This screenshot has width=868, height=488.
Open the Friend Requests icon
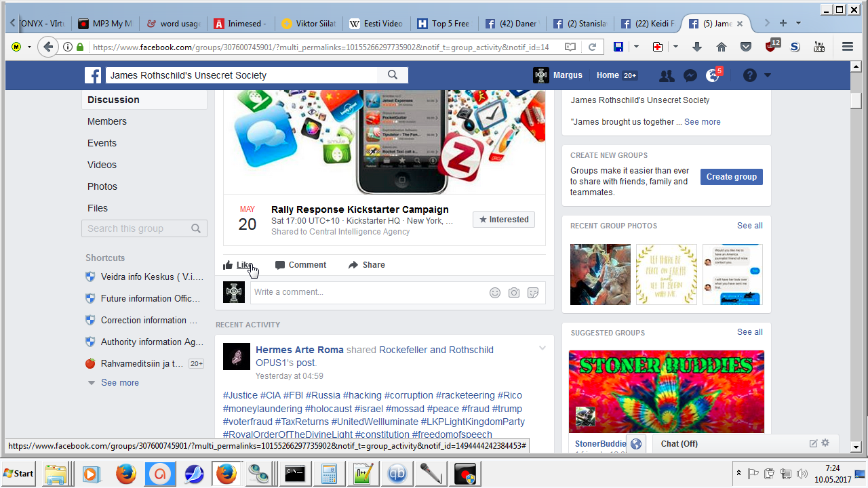(667, 76)
